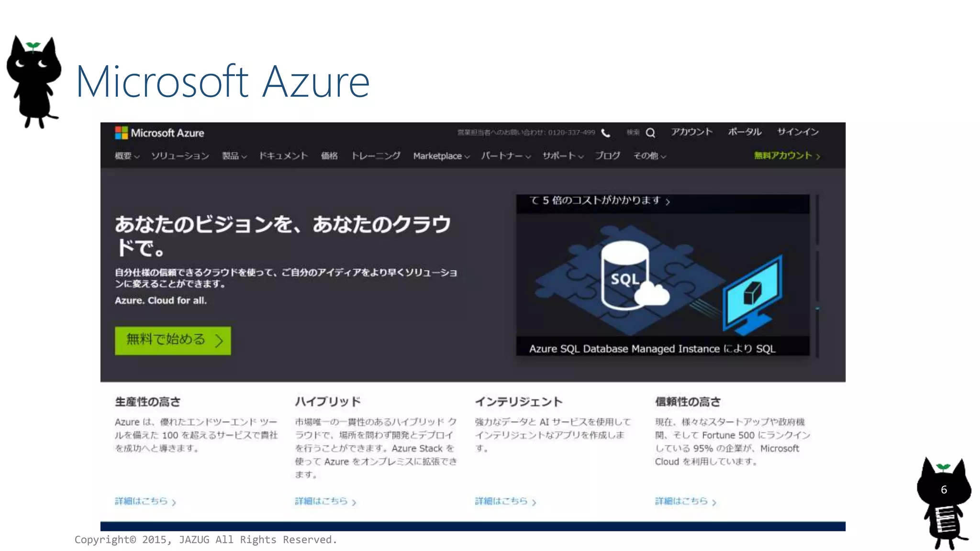Click the 検索 search label

click(x=633, y=132)
